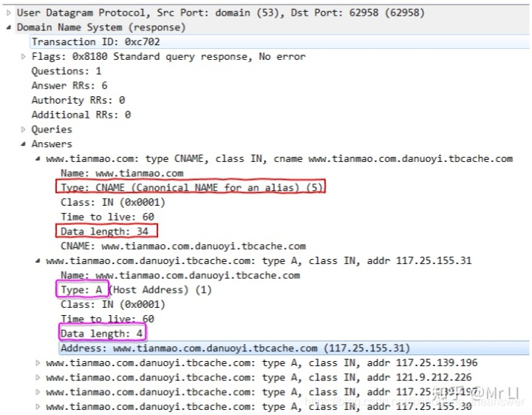Viewport: 532px width, 415px height.
Task: Select the User Datagram Protocol header text
Action: (221, 13)
